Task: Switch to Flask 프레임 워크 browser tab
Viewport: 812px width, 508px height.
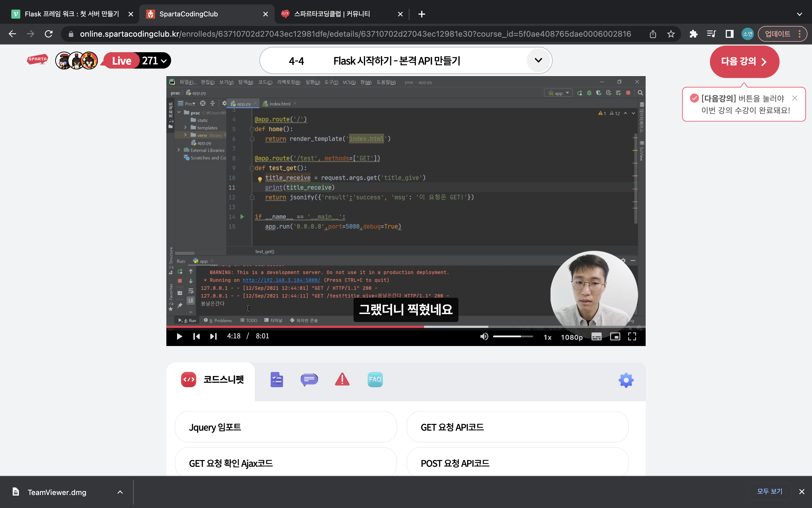Action: [x=71, y=14]
